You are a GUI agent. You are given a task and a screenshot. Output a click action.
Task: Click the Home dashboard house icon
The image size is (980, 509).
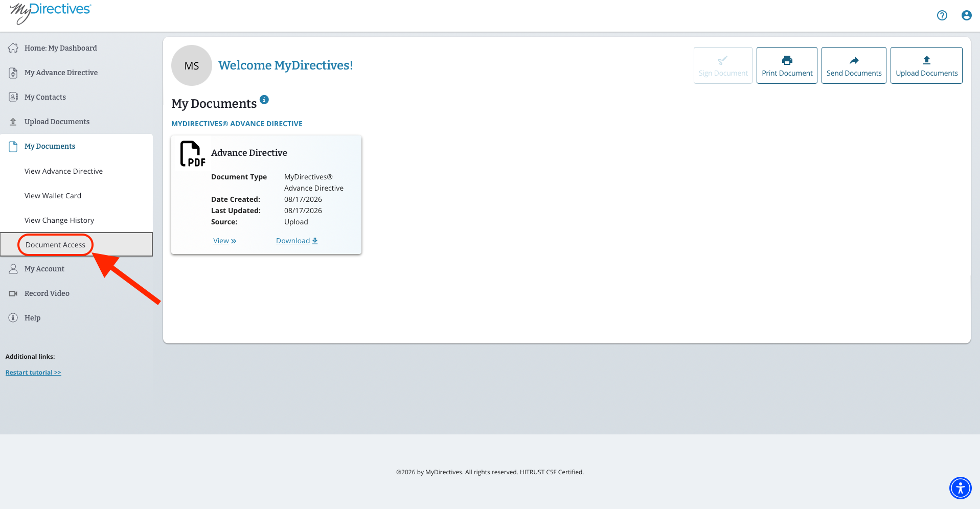click(13, 48)
